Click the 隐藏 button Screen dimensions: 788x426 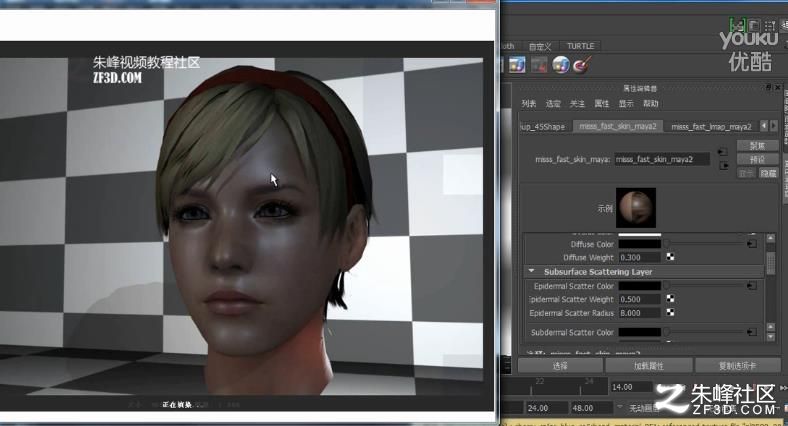point(768,173)
